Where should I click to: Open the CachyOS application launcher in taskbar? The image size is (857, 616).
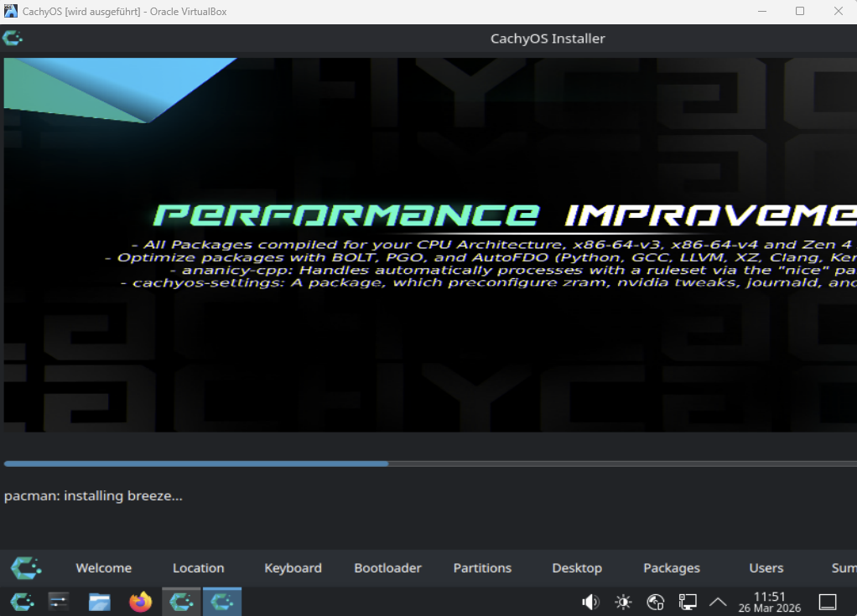click(23, 602)
